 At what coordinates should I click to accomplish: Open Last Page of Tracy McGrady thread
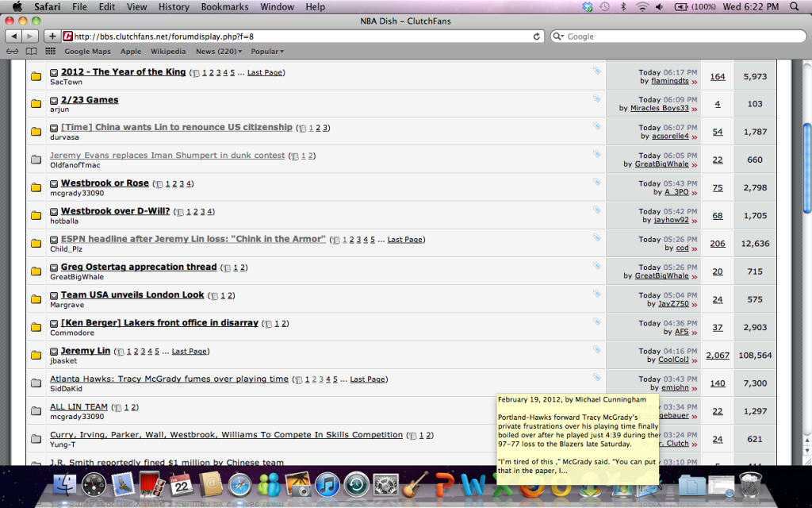368,379
